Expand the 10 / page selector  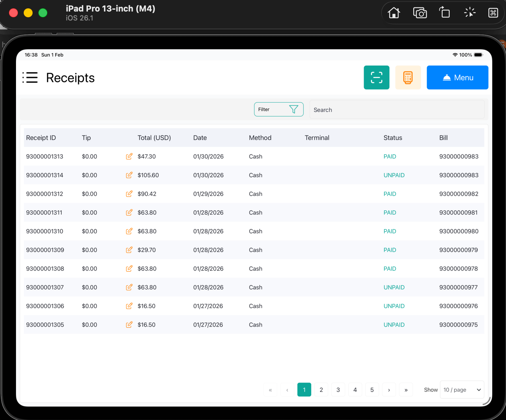[462, 390]
